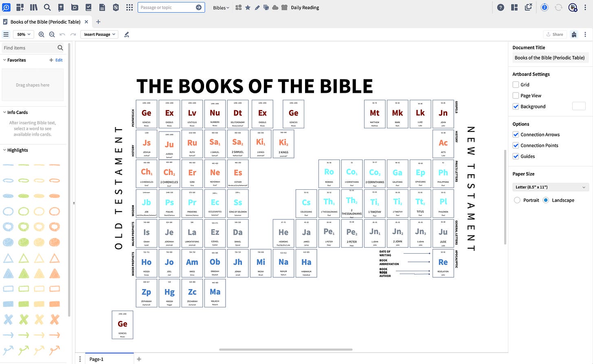Open the Paper Size dropdown
The width and height of the screenshot is (593, 364).
(x=550, y=187)
